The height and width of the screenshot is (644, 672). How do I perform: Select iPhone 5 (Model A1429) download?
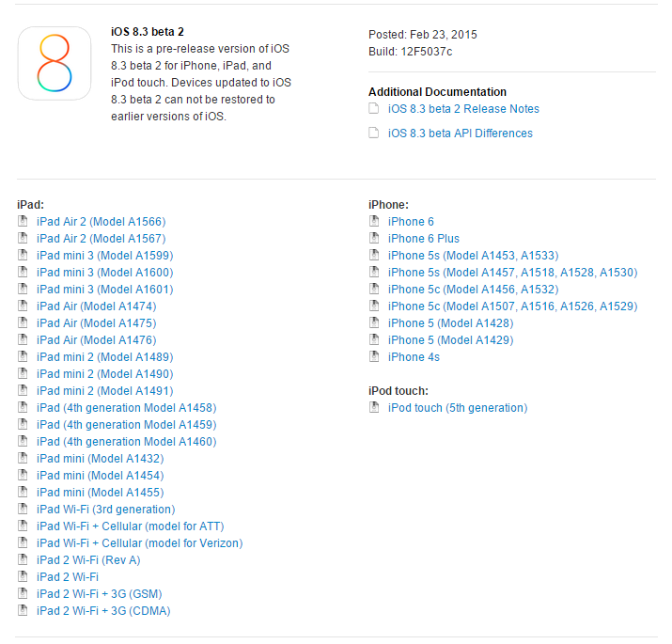(x=451, y=340)
